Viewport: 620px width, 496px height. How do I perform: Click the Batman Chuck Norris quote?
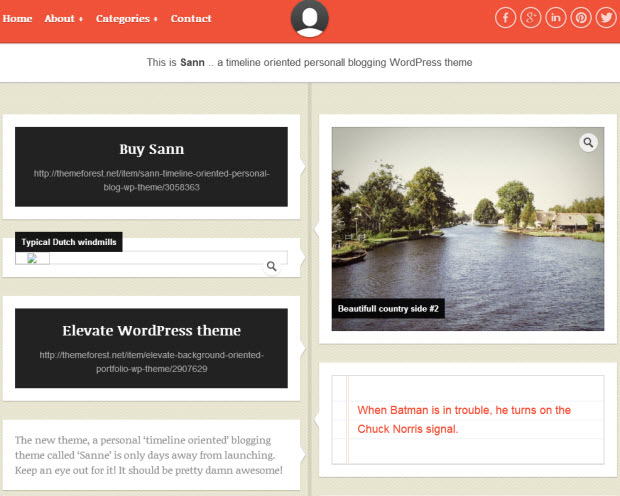(x=464, y=419)
